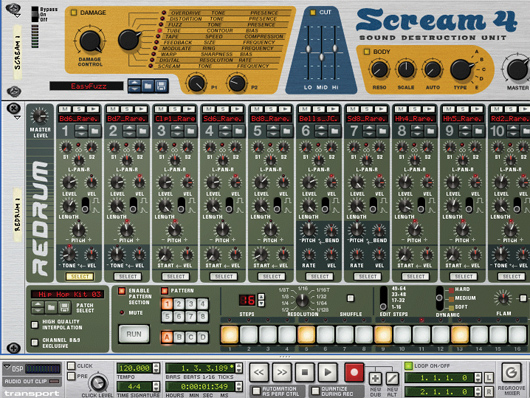This screenshot has width=530, height=398.
Task: Click the R loop locator button
Action: click(489, 392)
